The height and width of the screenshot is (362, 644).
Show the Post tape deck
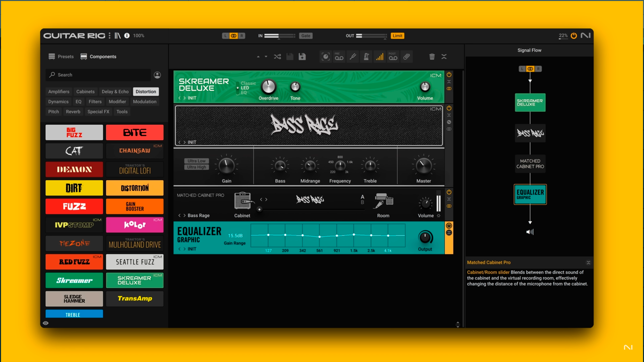pyautogui.click(x=393, y=57)
